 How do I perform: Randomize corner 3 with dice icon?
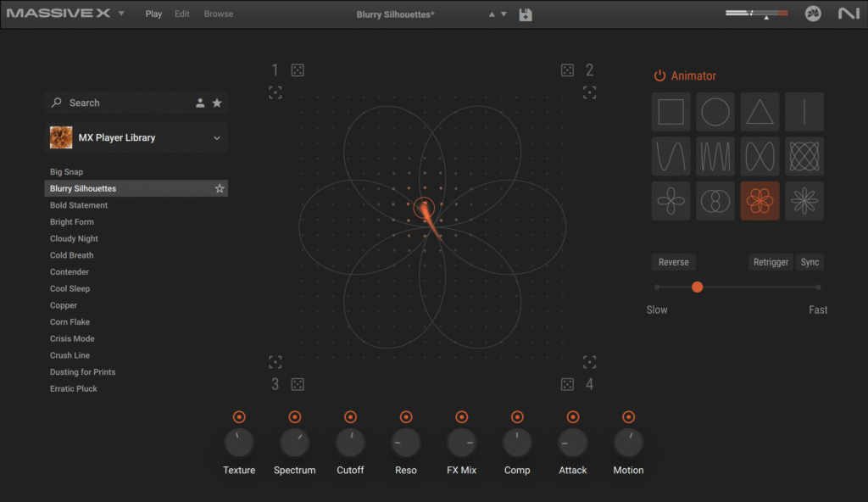[298, 384]
